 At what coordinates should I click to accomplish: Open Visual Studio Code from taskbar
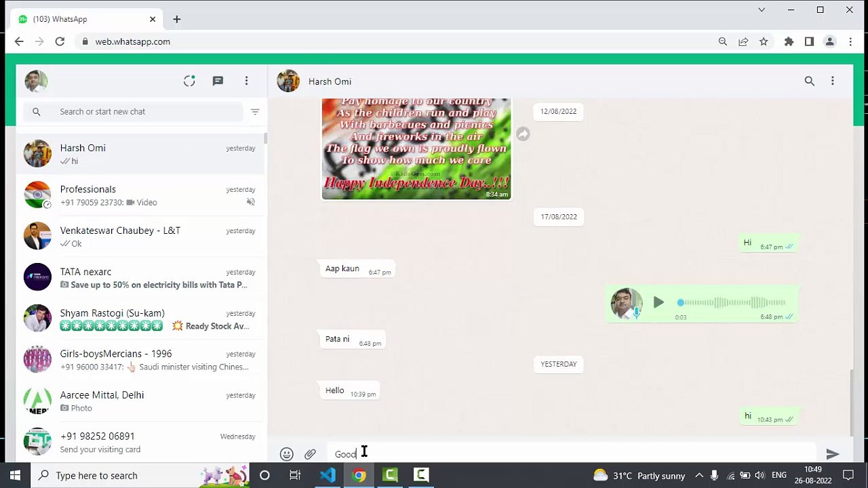(x=328, y=475)
